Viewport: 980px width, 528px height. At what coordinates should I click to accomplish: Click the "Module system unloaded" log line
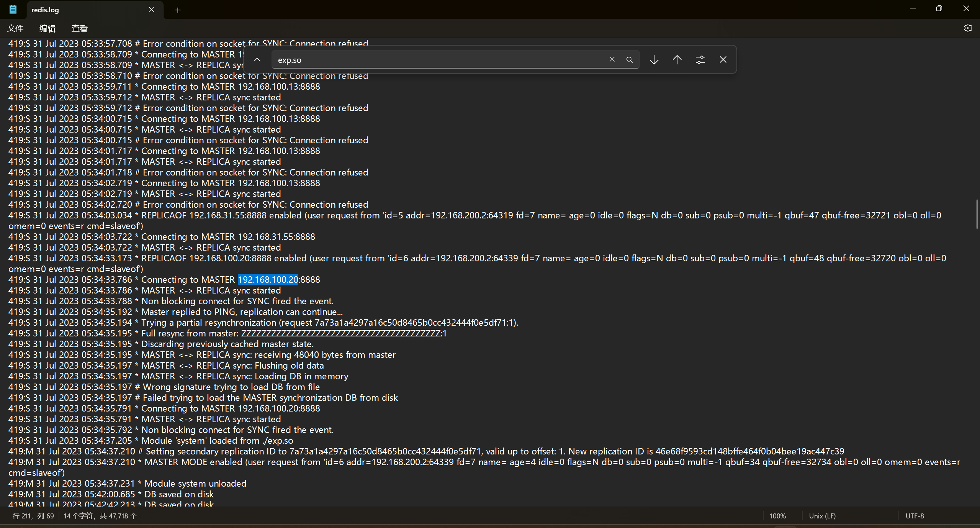coord(128,484)
